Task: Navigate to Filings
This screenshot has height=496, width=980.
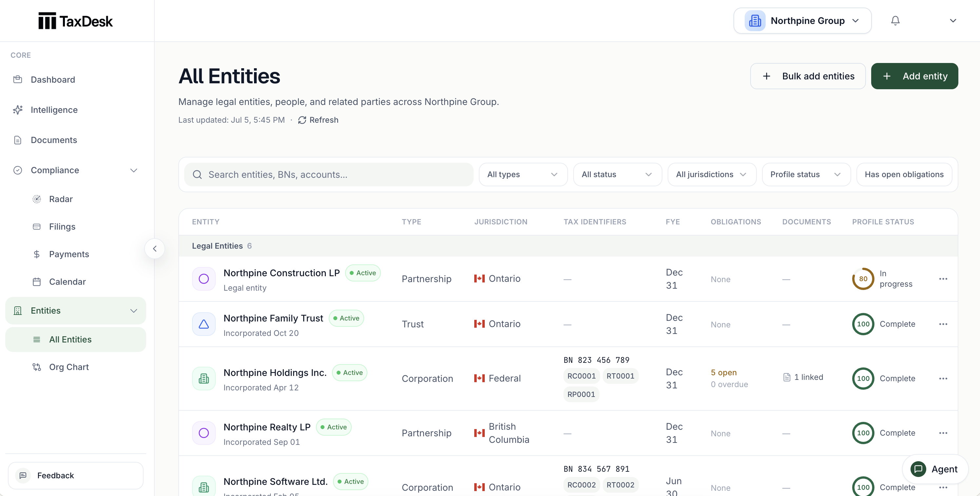Action: [x=75, y=226]
